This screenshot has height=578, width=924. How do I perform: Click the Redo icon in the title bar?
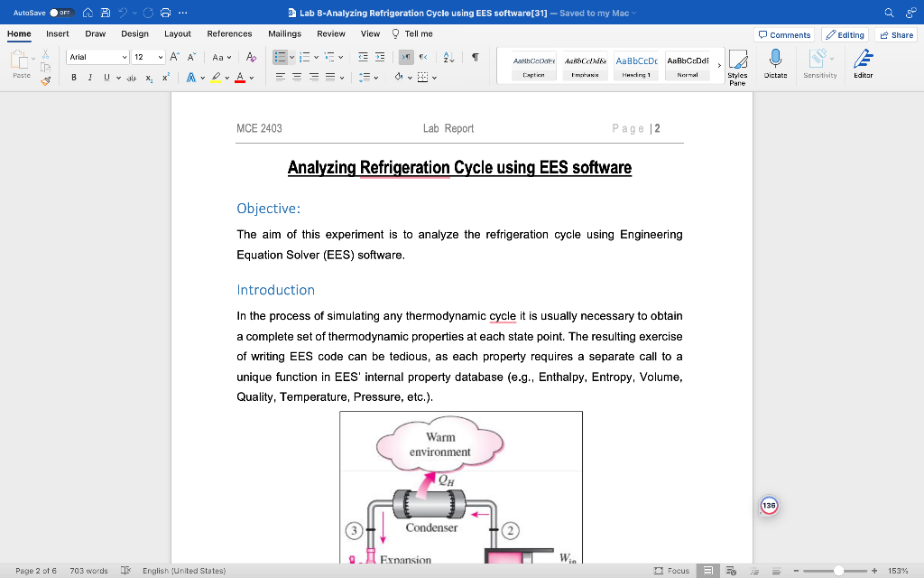[x=148, y=13]
